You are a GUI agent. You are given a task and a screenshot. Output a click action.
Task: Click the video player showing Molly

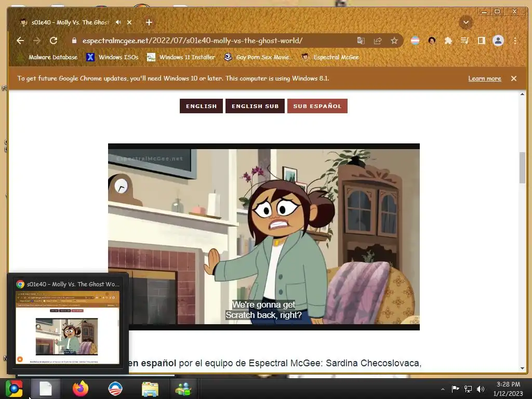point(263,237)
